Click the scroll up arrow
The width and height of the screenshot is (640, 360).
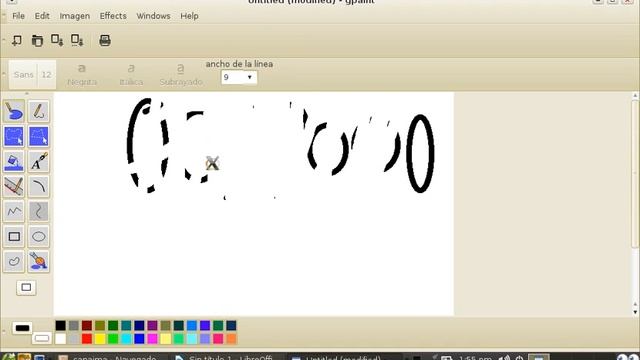tap(635, 96)
